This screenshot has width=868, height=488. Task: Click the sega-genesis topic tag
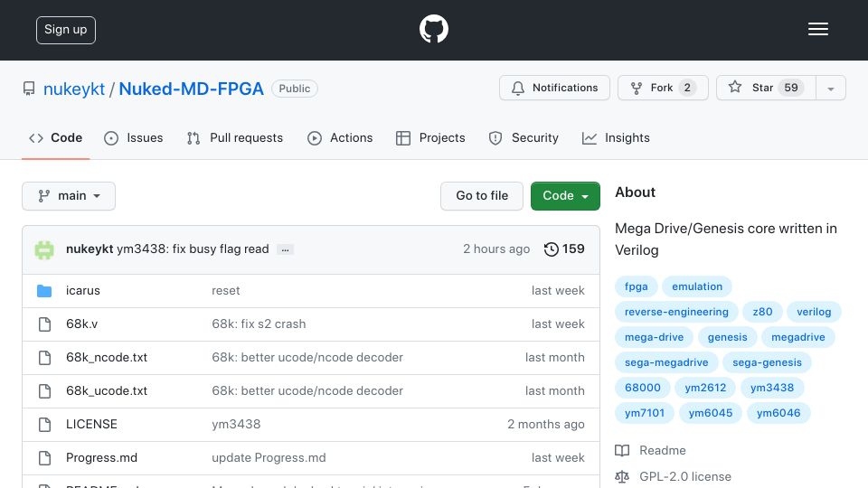[x=767, y=363]
